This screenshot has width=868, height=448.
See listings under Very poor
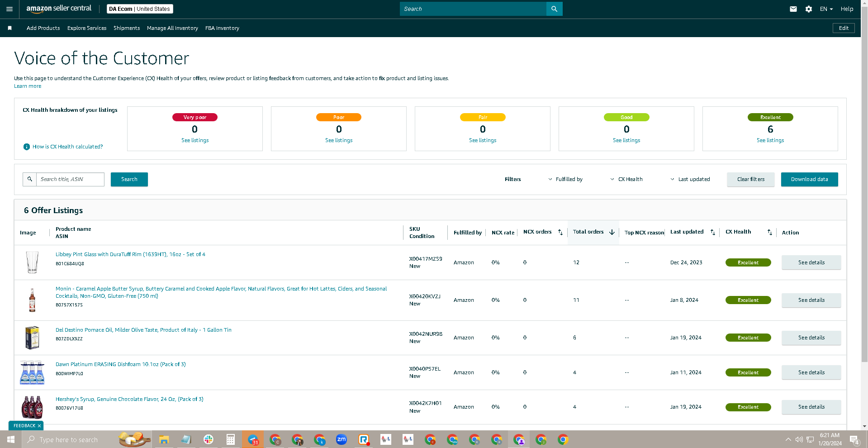(x=195, y=140)
